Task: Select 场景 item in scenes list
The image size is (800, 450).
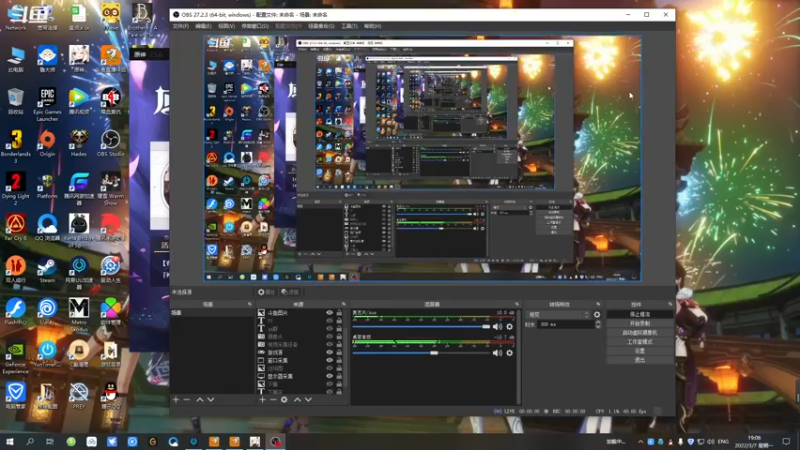Action: click(x=213, y=313)
